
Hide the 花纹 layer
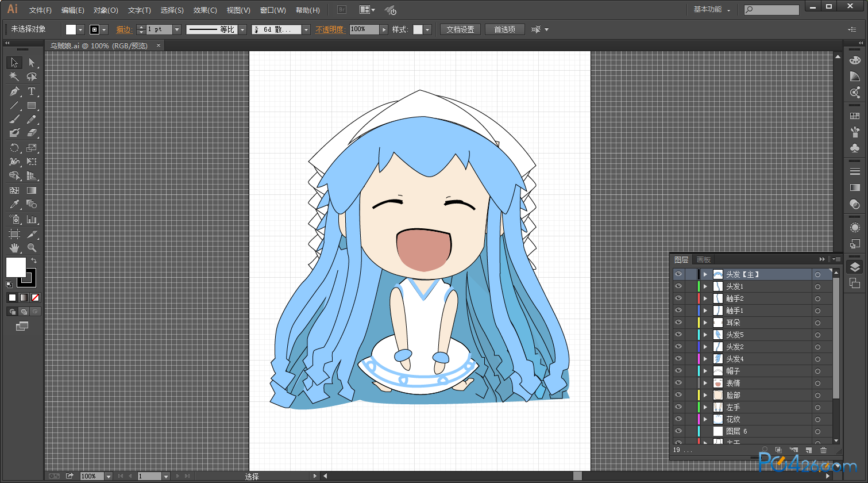point(678,419)
